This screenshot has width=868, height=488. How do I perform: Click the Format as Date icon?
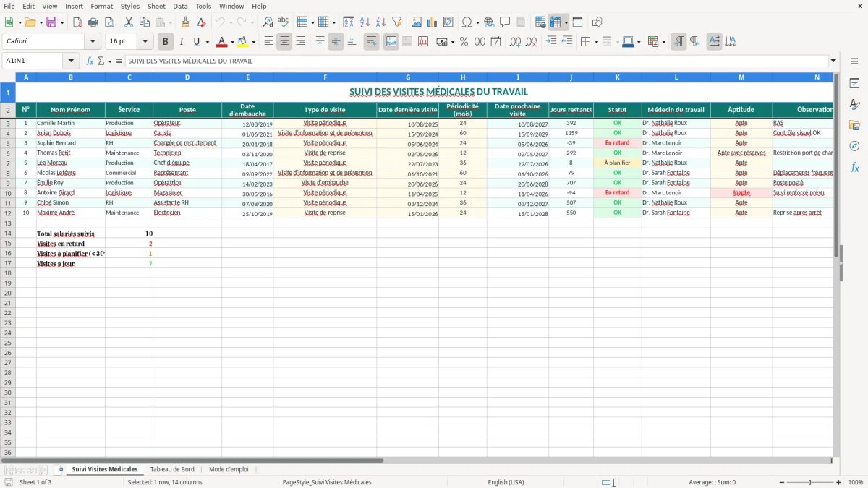point(495,42)
